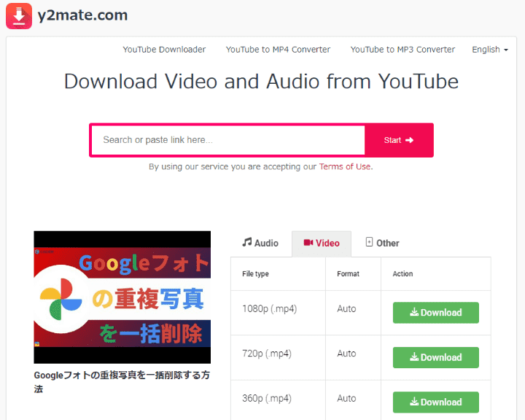525x420 pixels.
Task: Select the Video tab
Action: [322, 243]
